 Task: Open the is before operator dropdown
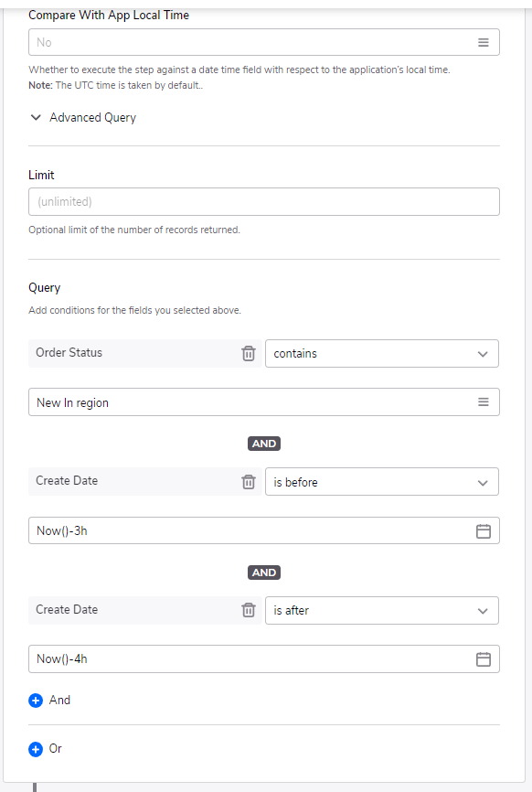click(x=382, y=482)
